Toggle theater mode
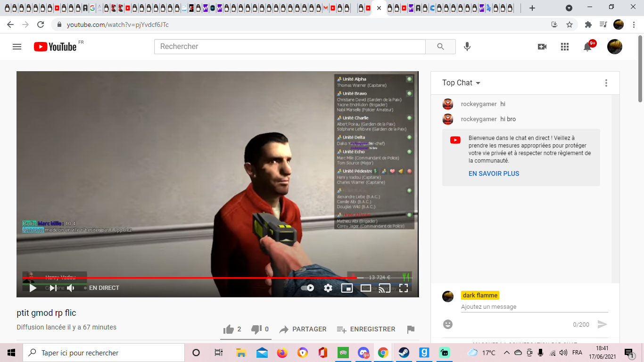644x362 pixels. coord(366,288)
